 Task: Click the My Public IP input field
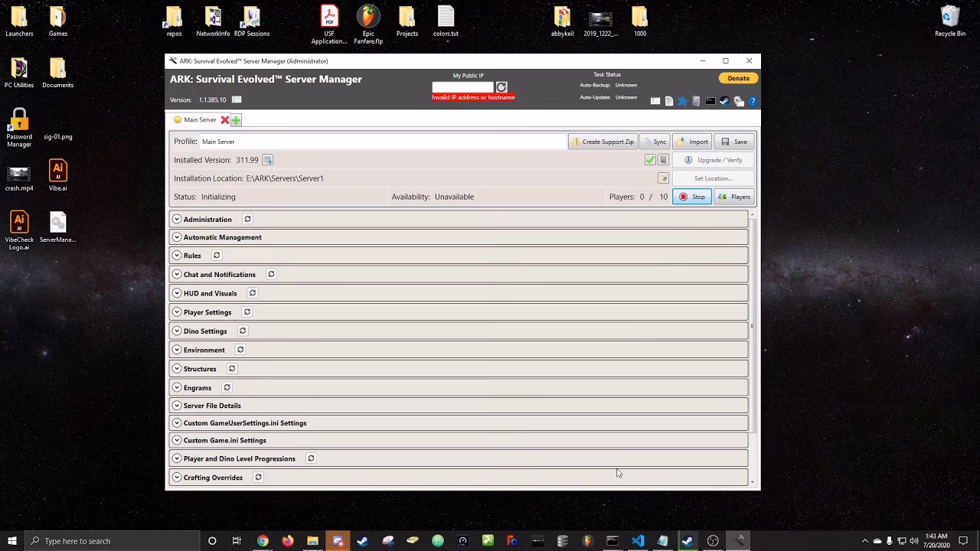click(x=463, y=87)
